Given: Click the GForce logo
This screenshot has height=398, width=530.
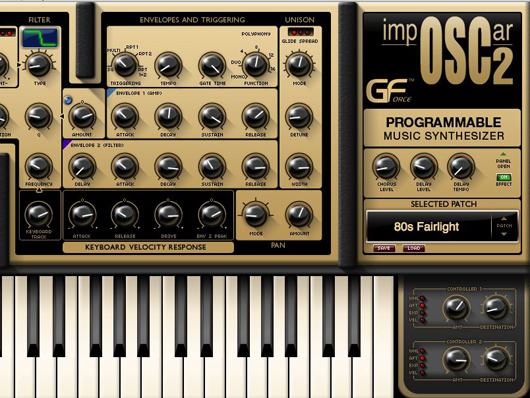Looking at the screenshot, I should pyautogui.click(x=391, y=91).
